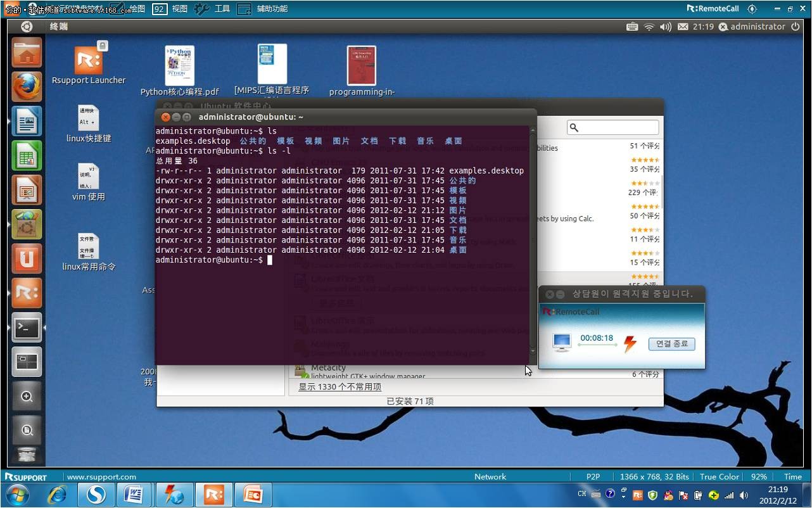Click the 51 个评分 rating text

645,146
